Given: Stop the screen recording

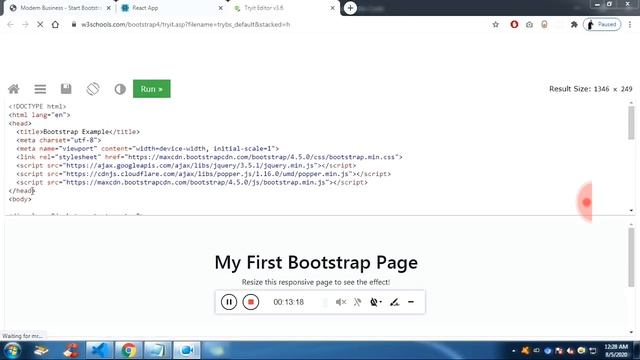Looking at the screenshot, I should click(251, 302).
